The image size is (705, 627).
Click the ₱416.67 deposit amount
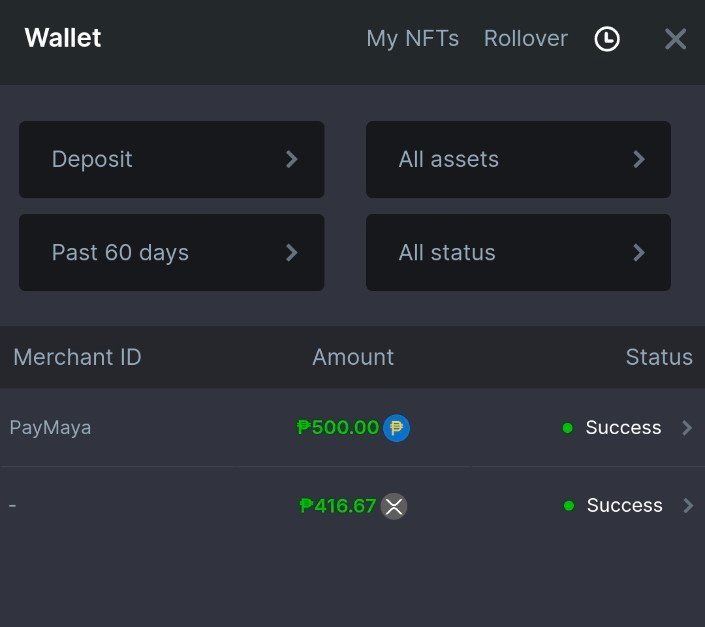[338, 506]
